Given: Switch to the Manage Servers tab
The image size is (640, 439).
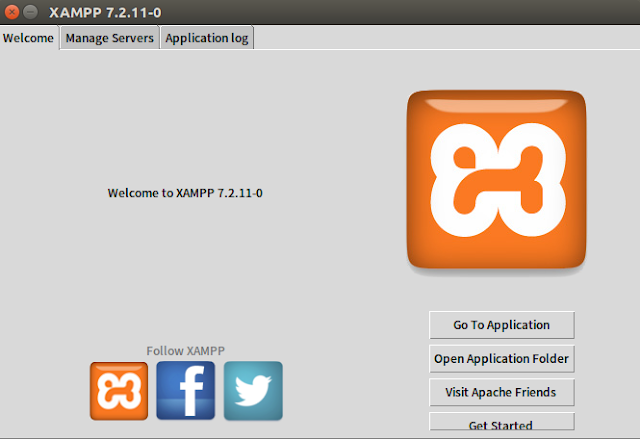Looking at the screenshot, I should [x=109, y=38].
